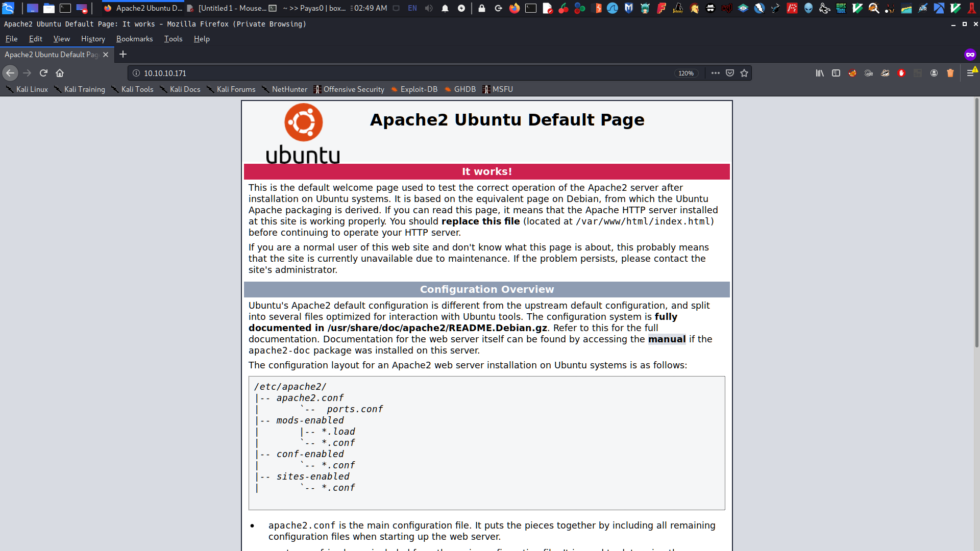This screenshot has height=551, width=980.
Task: Open the Kali Training bookmark
Action: (x=80, y=89)
